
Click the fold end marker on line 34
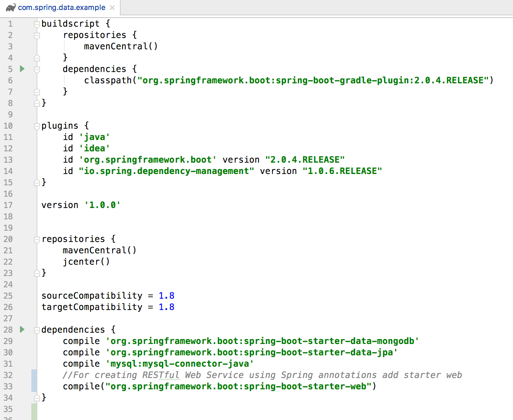[37, 398]
